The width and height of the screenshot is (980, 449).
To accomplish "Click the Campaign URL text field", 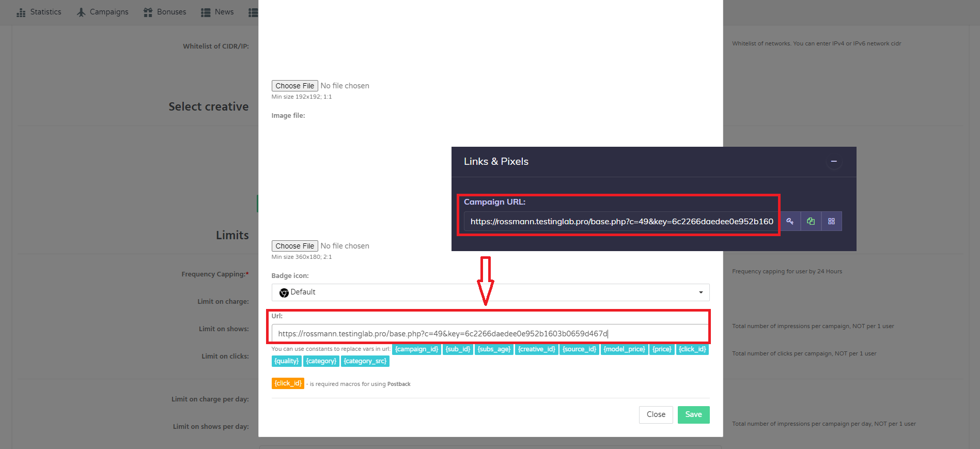I will (x=621, y=222).
